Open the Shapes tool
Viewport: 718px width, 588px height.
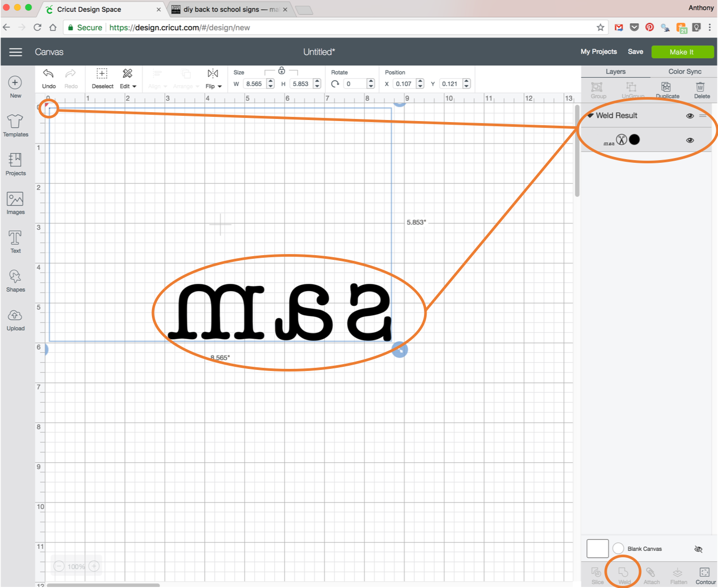point(15,281)
